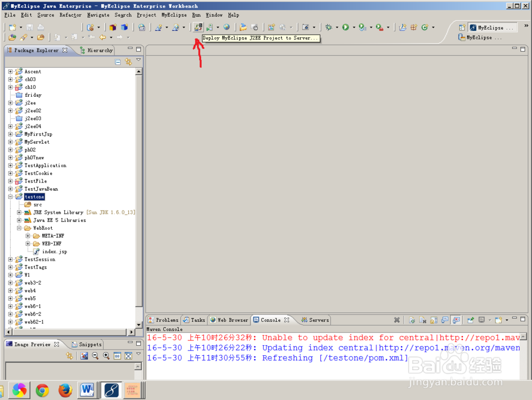Click the Save toolbar icon

(x=30, y=27)
